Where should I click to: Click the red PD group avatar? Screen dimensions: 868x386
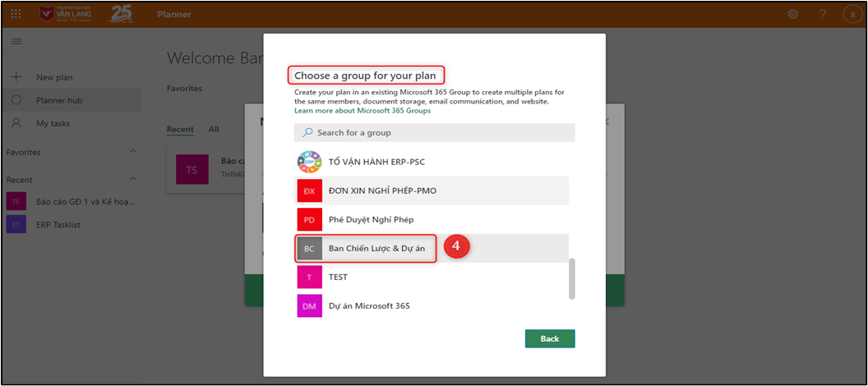tap(309, 219)
